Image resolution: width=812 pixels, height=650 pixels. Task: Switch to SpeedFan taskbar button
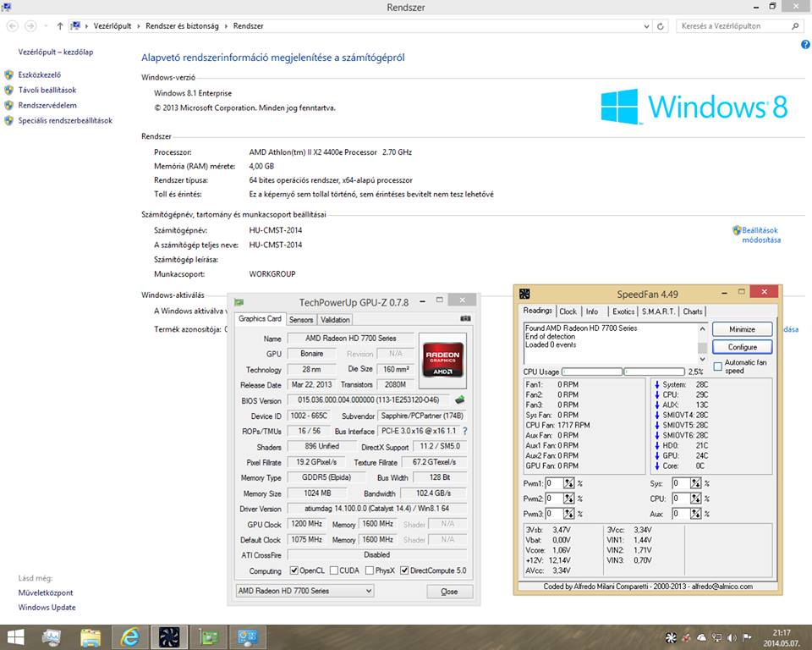tap(169, 637)
